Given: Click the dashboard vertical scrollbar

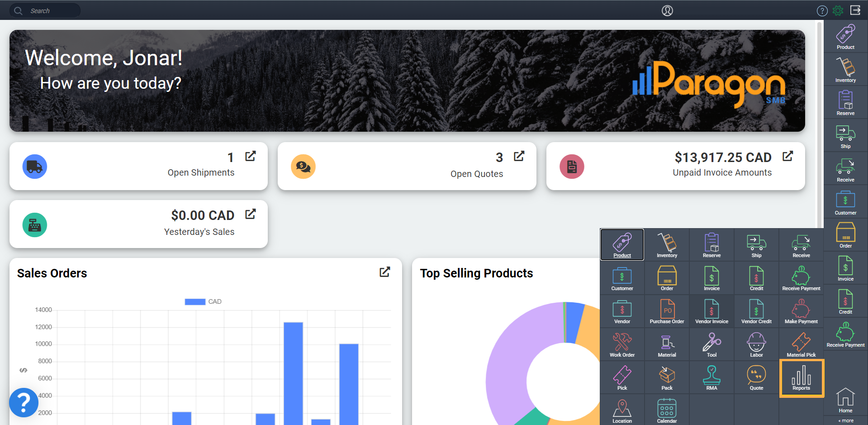Looking at the screenshot, I should click(x=819, y=124).
